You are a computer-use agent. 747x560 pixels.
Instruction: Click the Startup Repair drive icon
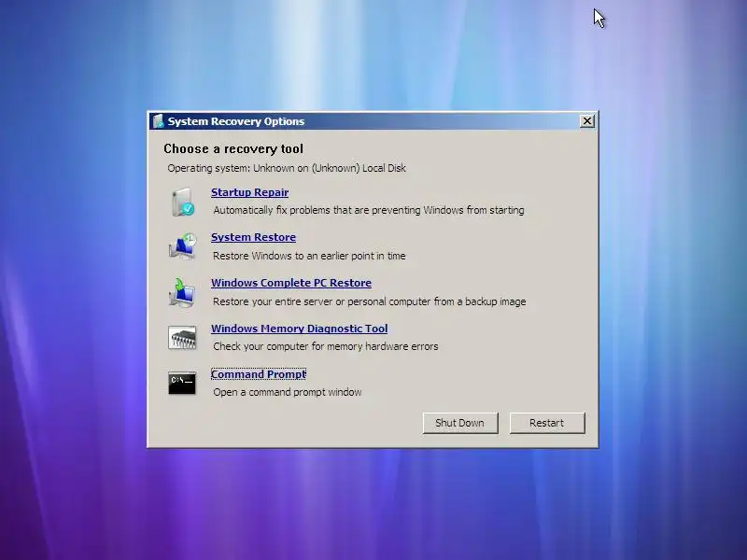point(182,202)
